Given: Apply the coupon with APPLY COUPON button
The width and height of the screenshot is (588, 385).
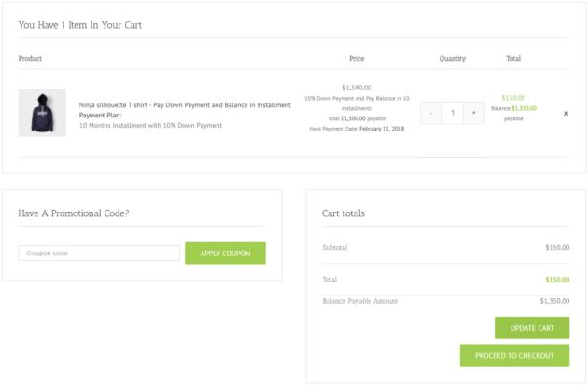Looking at the screenshot, I should 225,254.
